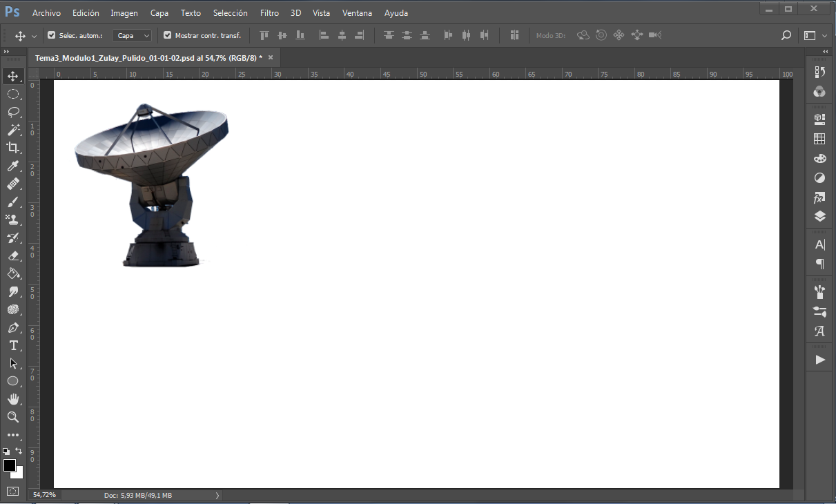The image size is (836, 504).
Task: Open the History panel icon
Action: coord(820,72)
